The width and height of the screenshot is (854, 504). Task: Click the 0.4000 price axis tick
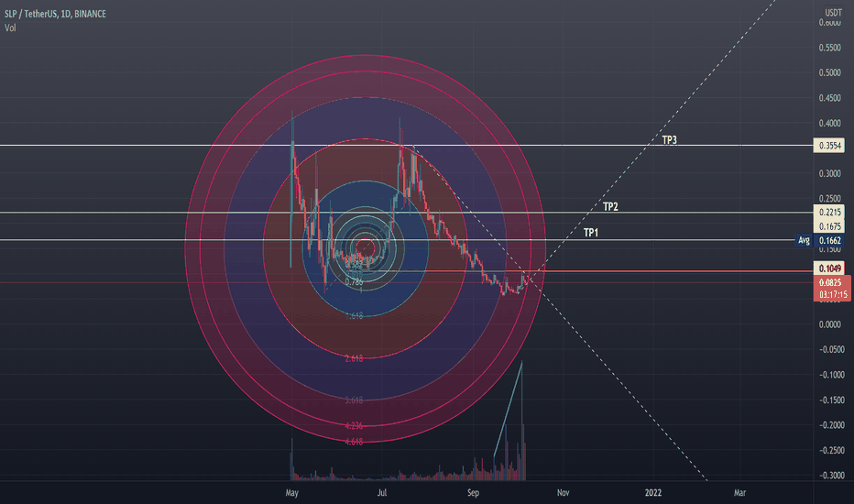830,123
